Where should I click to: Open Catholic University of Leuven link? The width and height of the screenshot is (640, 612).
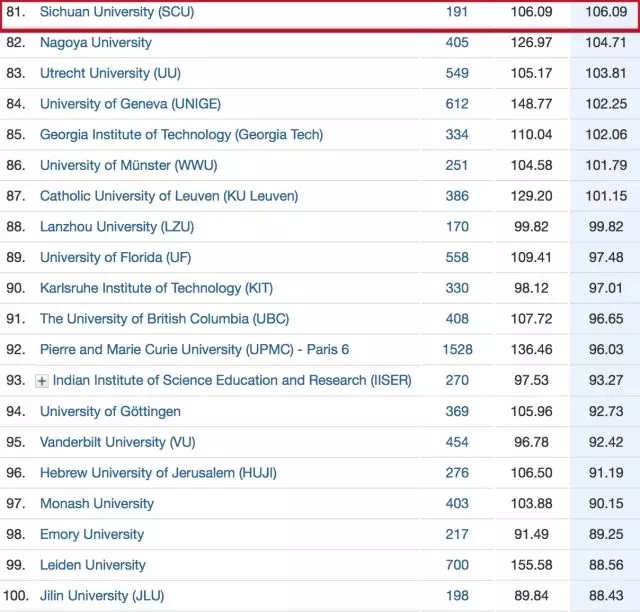(x=169, y=196)
